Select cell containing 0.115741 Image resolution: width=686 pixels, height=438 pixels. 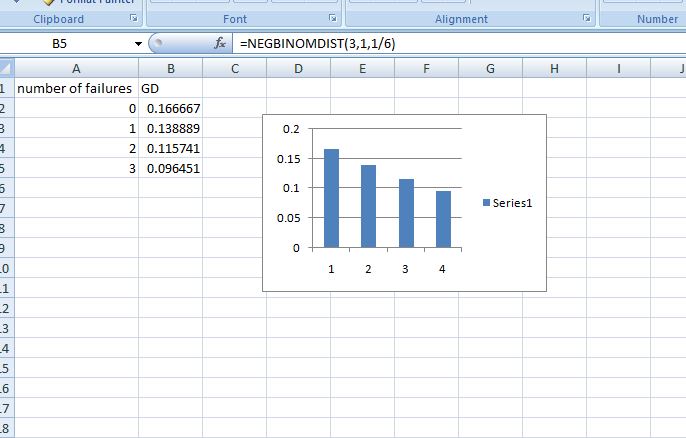click(x=170, y=148)
